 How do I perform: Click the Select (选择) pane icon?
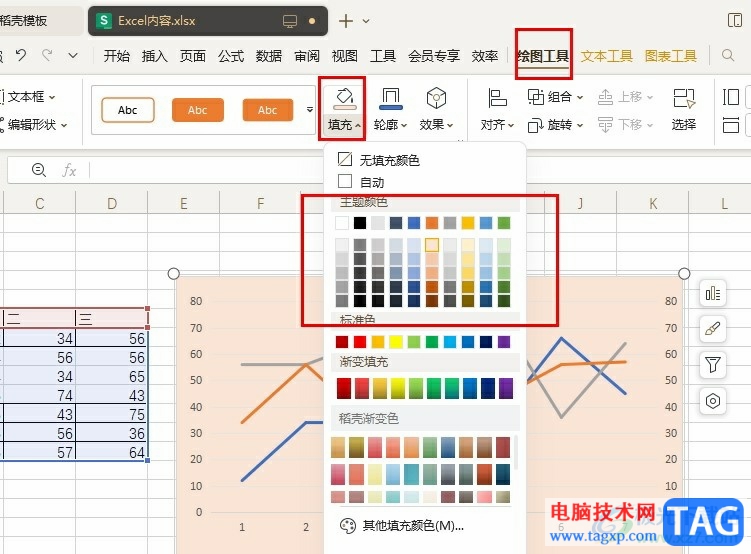(684, 98)
